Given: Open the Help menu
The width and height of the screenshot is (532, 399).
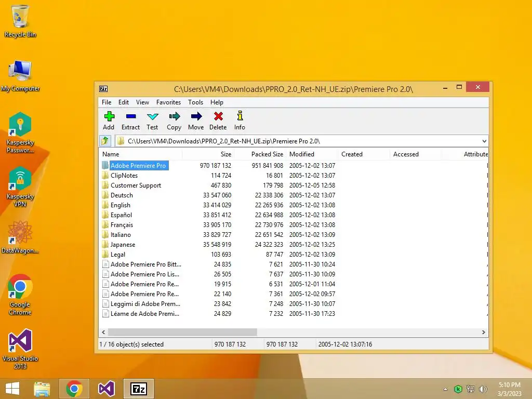Looking at the screenshot, I should (x=217, y=102).
